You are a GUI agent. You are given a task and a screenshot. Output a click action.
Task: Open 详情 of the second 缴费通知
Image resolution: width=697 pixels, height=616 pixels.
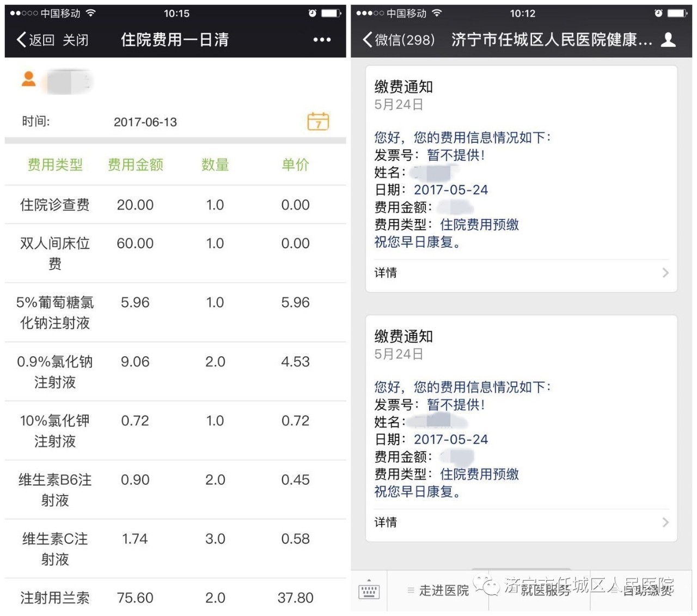(x=521, y=522)
